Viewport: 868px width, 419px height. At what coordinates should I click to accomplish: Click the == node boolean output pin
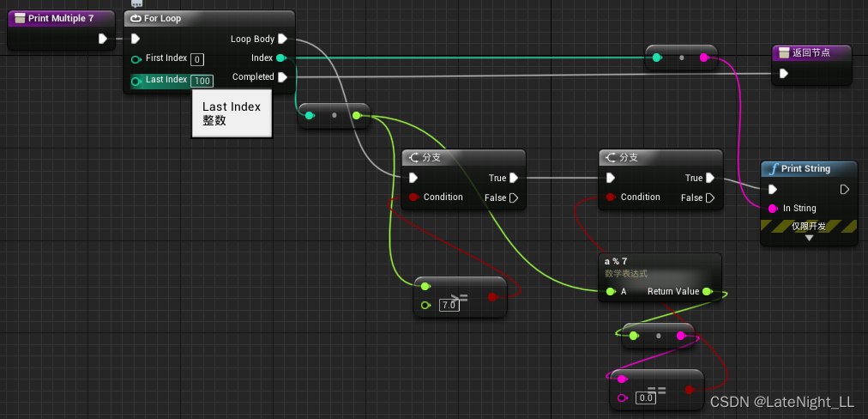coord(690,390)
